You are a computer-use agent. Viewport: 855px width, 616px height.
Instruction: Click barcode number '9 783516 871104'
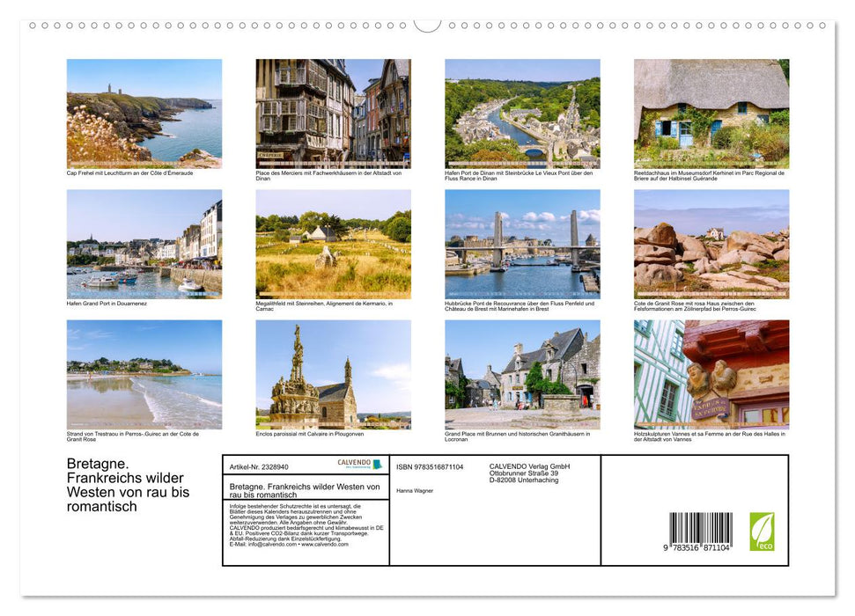(697, 548)
